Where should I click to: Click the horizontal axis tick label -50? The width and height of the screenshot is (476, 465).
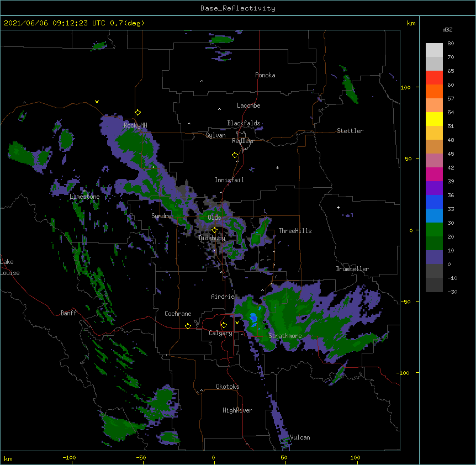(x=141, y=457)
